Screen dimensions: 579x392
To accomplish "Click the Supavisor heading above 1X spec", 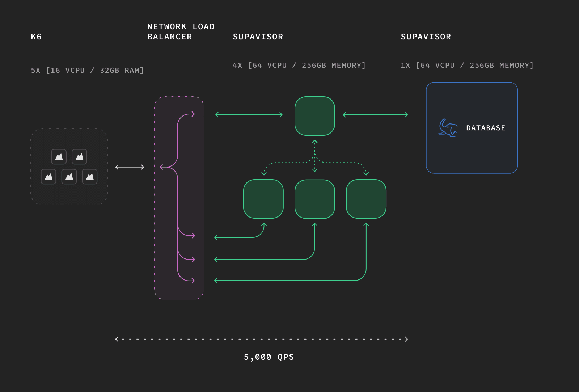I will tap(426, 37).
